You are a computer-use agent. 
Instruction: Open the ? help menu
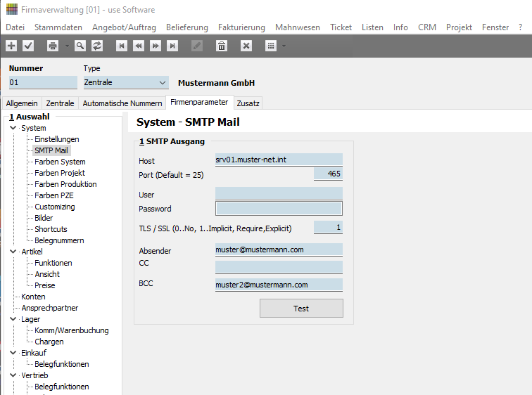pyautogui.click(x=521, y=27)
